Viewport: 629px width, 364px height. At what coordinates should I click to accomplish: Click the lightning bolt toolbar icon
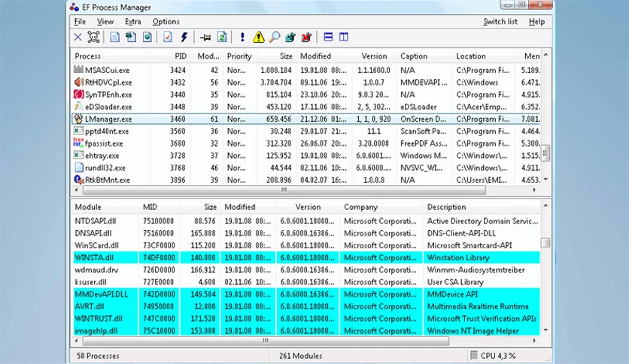point(184,38)
